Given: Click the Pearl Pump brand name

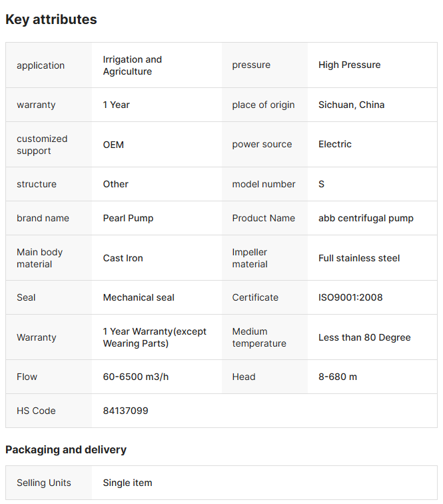Looking at the screenshot, I should click(x=129, y=218).
